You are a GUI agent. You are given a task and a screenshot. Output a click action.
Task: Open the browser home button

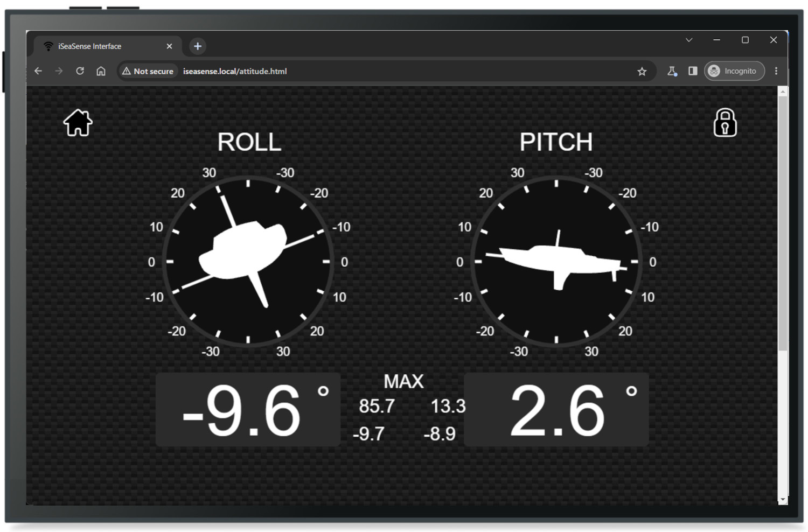[101, 71]
